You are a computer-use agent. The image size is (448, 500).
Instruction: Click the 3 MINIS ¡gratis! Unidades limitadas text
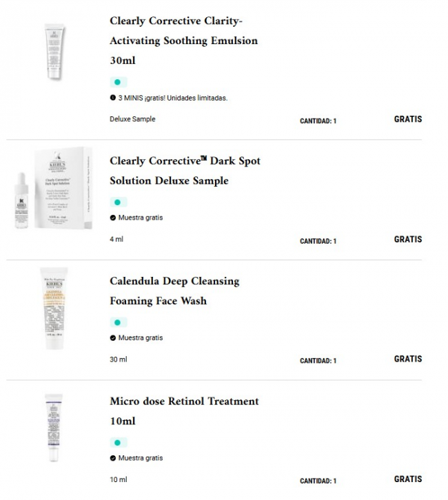[173, 98]
